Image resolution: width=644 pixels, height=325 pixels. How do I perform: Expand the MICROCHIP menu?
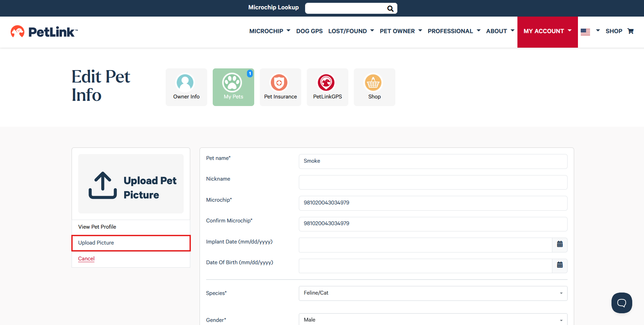[270, 31]
